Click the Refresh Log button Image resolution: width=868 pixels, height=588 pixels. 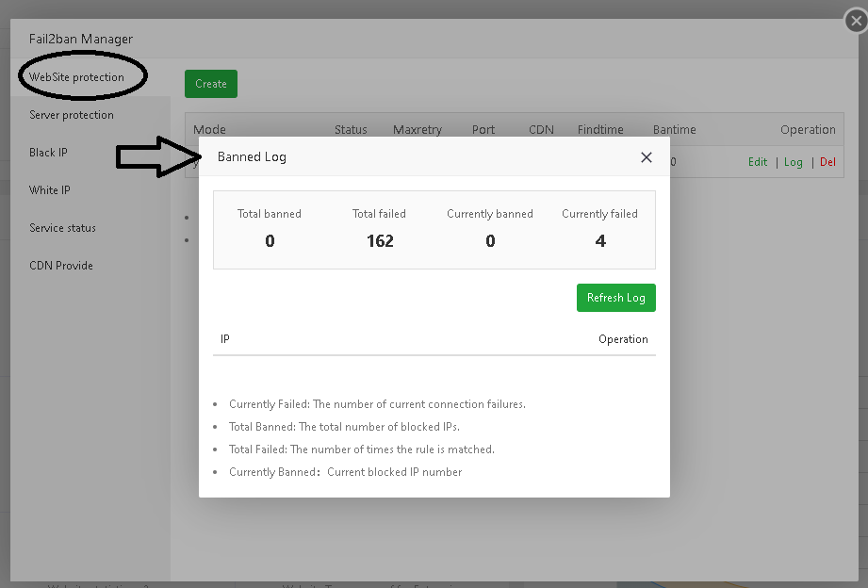click(615, 298)
